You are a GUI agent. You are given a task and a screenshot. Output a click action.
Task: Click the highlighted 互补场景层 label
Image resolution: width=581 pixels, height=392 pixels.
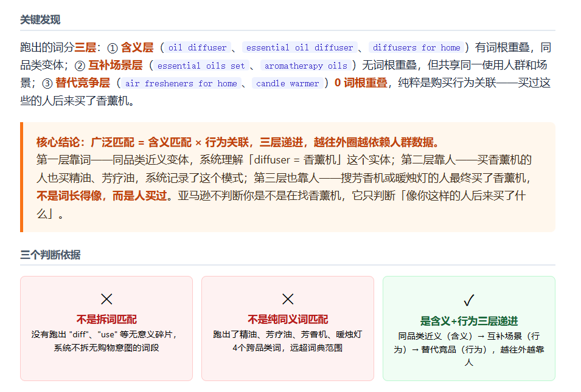pos(115,65)
